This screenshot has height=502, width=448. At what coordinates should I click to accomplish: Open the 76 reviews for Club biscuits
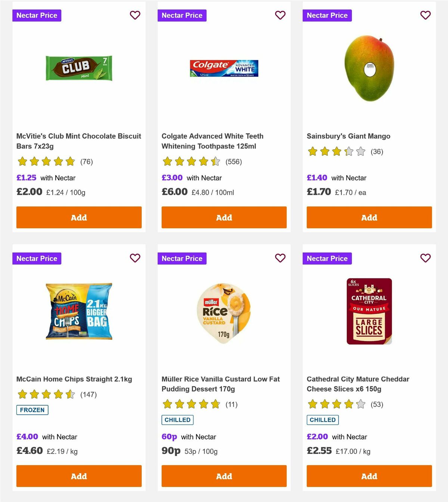pyautogui.click(x=87, y=162)
